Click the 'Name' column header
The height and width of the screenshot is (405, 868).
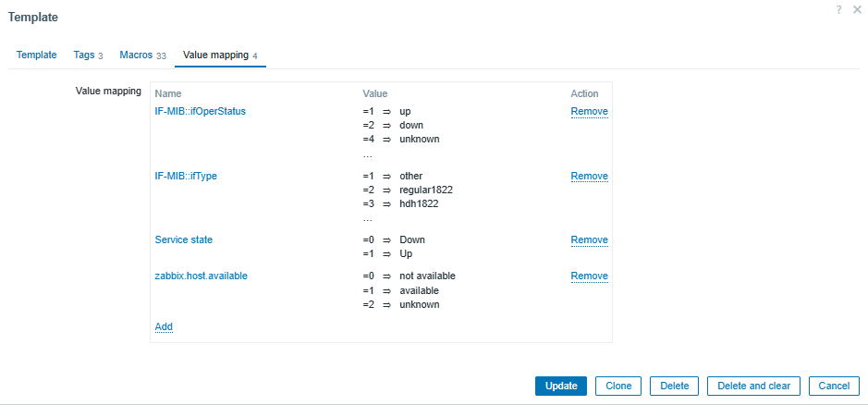pos(168,93)
